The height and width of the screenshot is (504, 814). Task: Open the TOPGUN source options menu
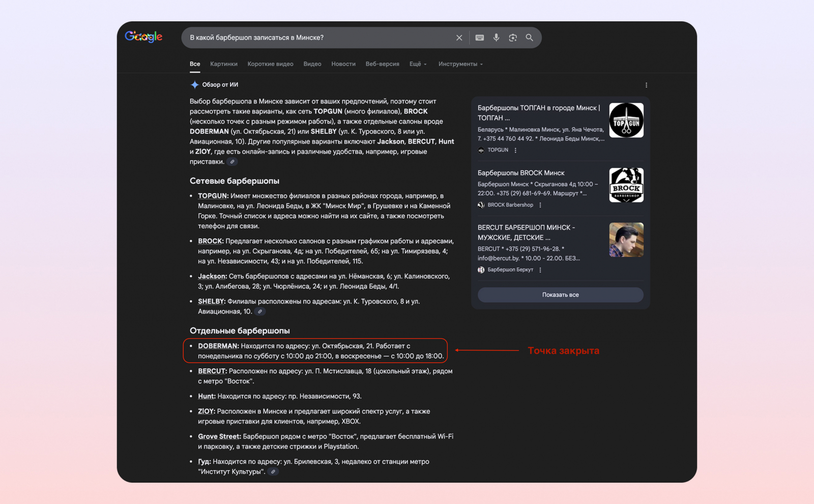pyautogui.click(x=515, y=150)
